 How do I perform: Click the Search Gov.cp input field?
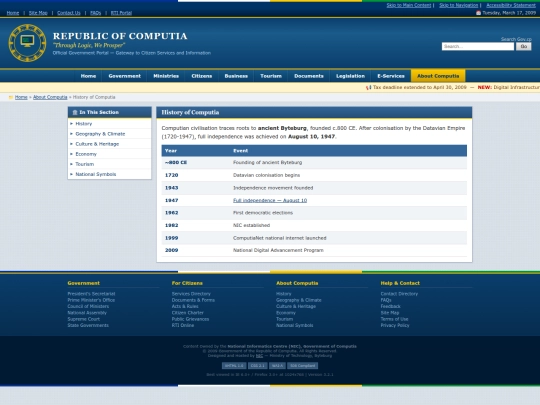478,46
